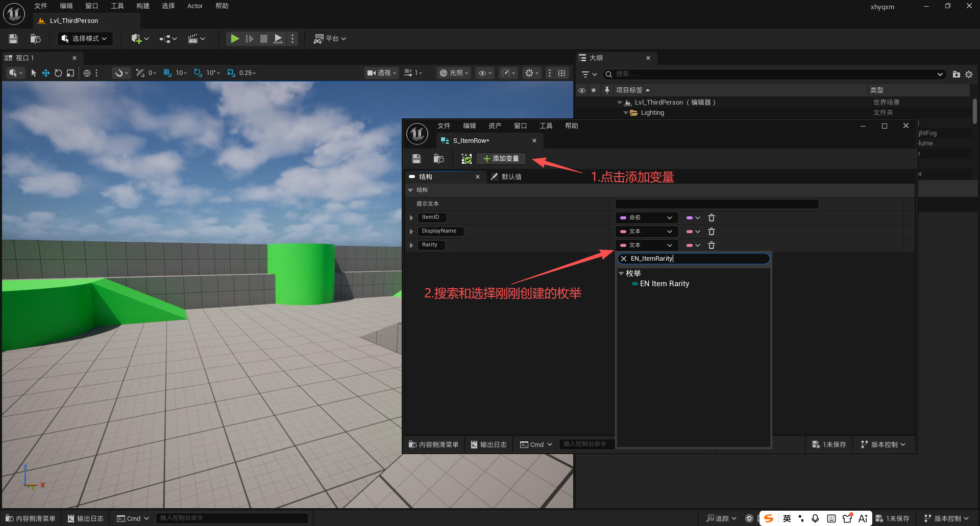Delete the DisplayName variable
980x526 pixels.
click(x=712, y=232)
